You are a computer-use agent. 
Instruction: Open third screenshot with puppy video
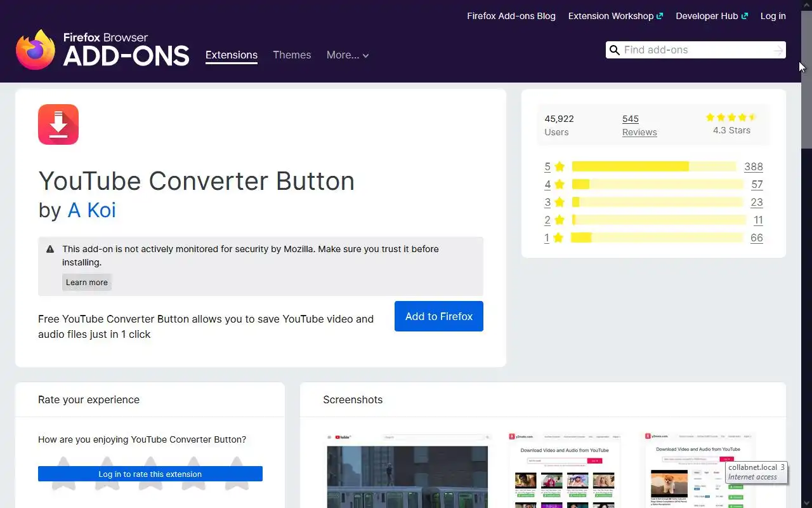(700, 470)
